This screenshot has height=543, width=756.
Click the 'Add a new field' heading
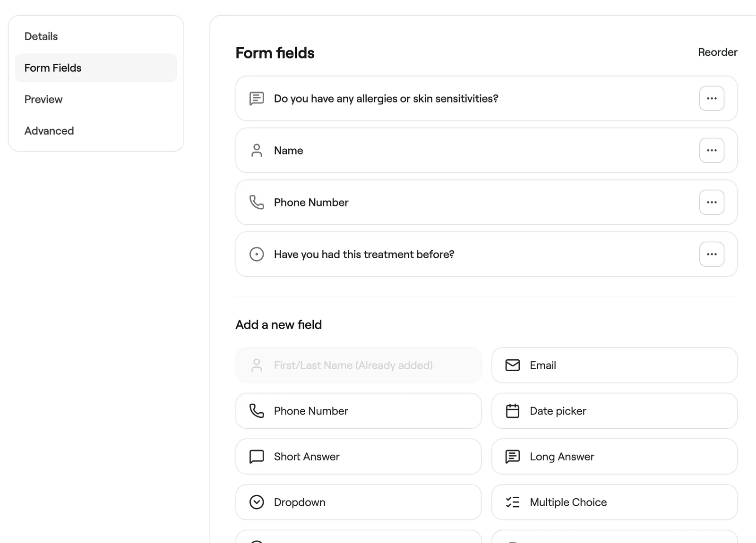(279, 324)
